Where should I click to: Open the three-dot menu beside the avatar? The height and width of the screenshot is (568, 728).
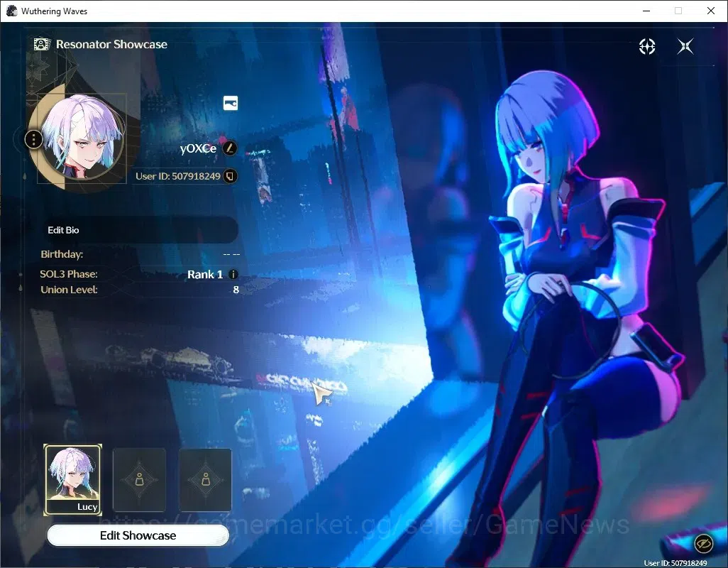[x=33, y=139]
